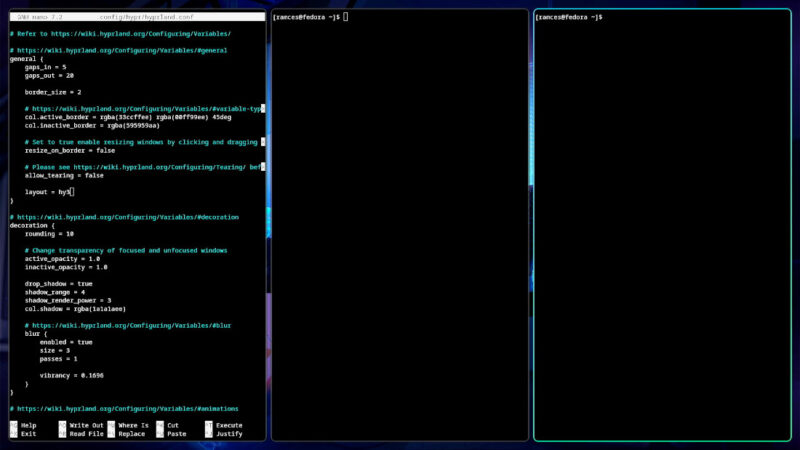Click the Cut shortcut in nano
800x450 pixels.
(168, 425)
